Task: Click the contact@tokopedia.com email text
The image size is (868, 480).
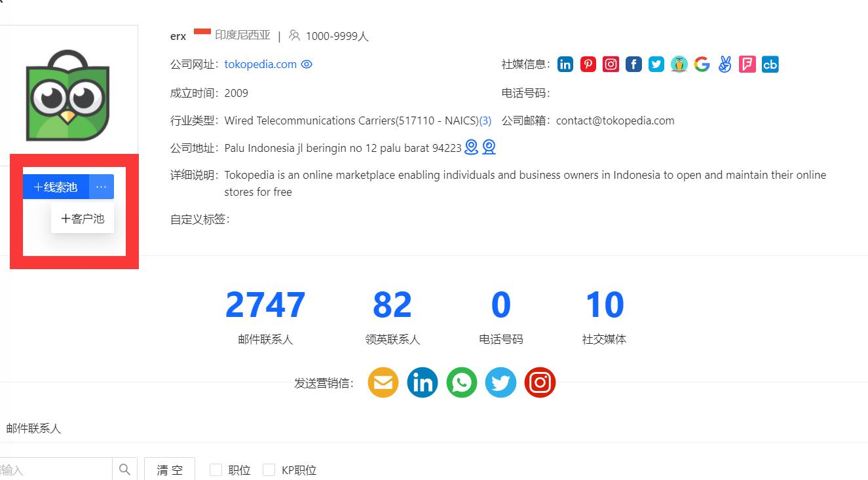Action: [615, 120]
